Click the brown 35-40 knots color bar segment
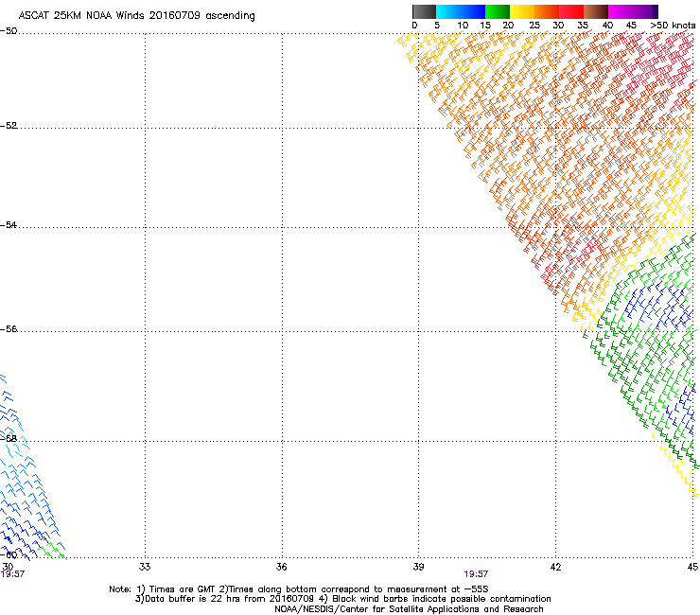700x615 pixels. [x=596, y=11]
